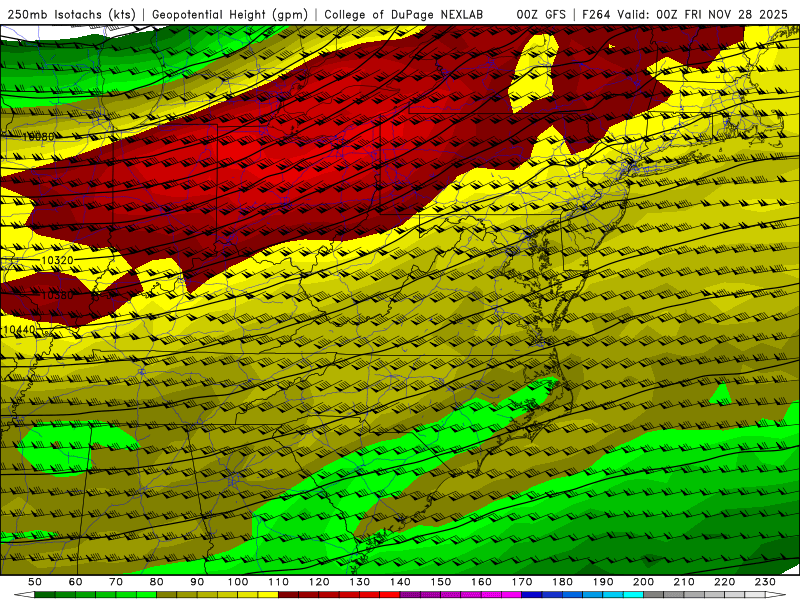Click the 230 value on the color scale
The height and width of the screenshot is (600, 800).
[x=765, y=582]
